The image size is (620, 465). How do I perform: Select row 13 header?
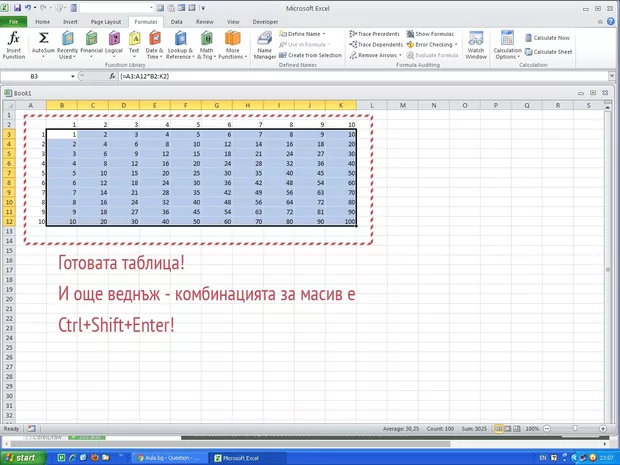pyautogui.click(x=9, y=231)
